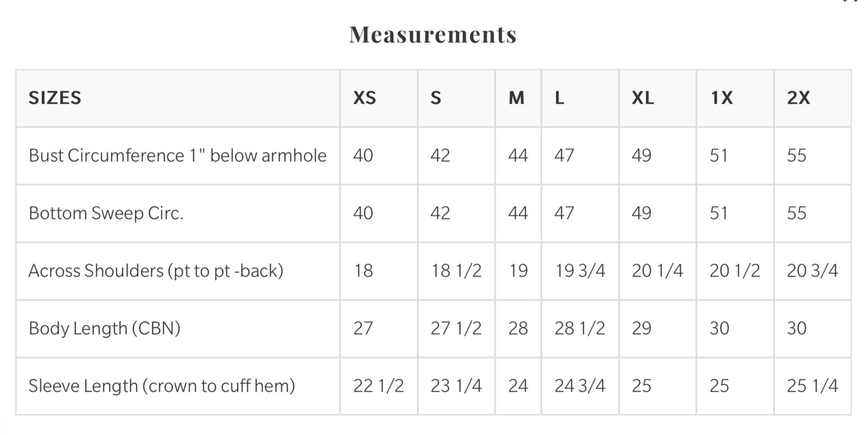Click the S body length value 27 1/2
Viewport: 868px width, 435px height.
456,328
